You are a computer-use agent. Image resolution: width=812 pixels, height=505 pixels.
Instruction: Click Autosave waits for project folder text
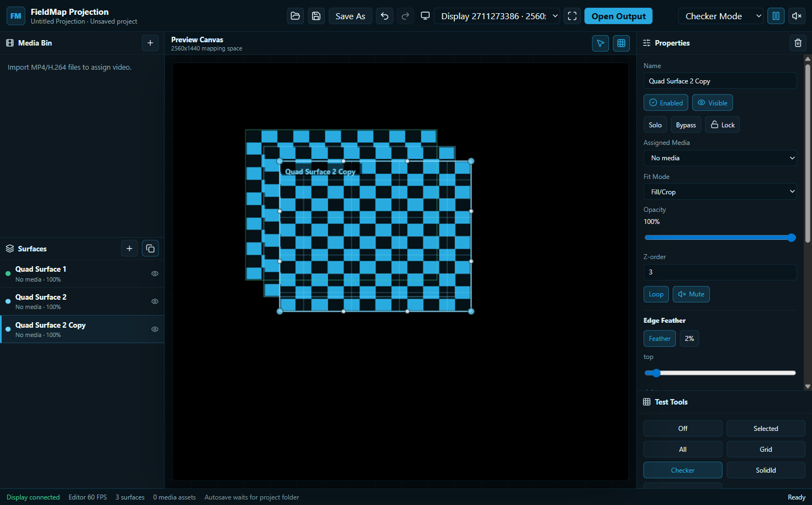[252, 497]
